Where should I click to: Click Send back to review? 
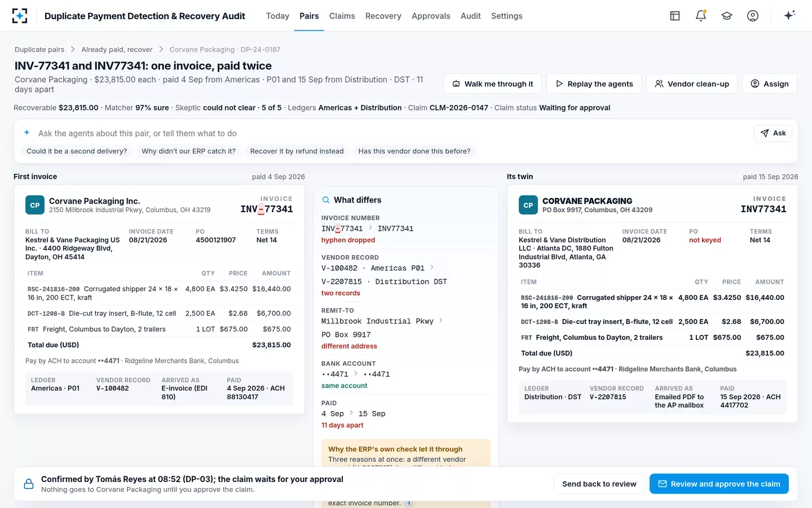click(599, 484)
